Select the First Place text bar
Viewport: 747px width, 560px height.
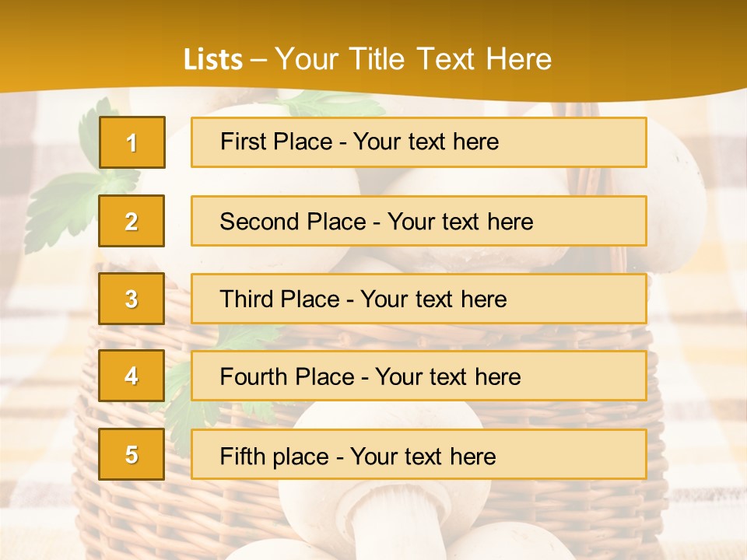pyautogui.click(x=419, y=142)
